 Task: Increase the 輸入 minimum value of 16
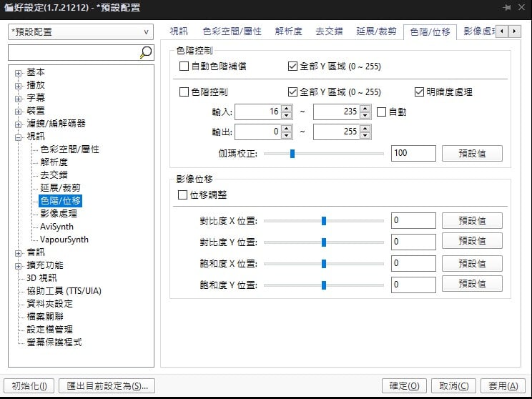point(287,109)
